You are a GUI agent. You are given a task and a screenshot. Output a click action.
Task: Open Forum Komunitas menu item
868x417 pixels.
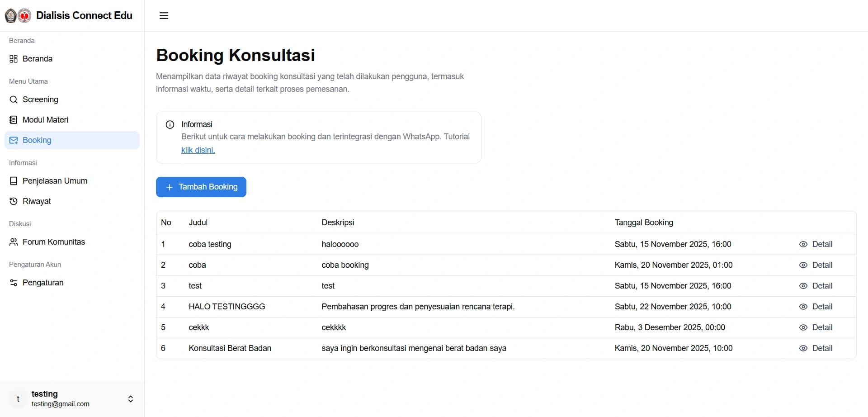(72, 242)
